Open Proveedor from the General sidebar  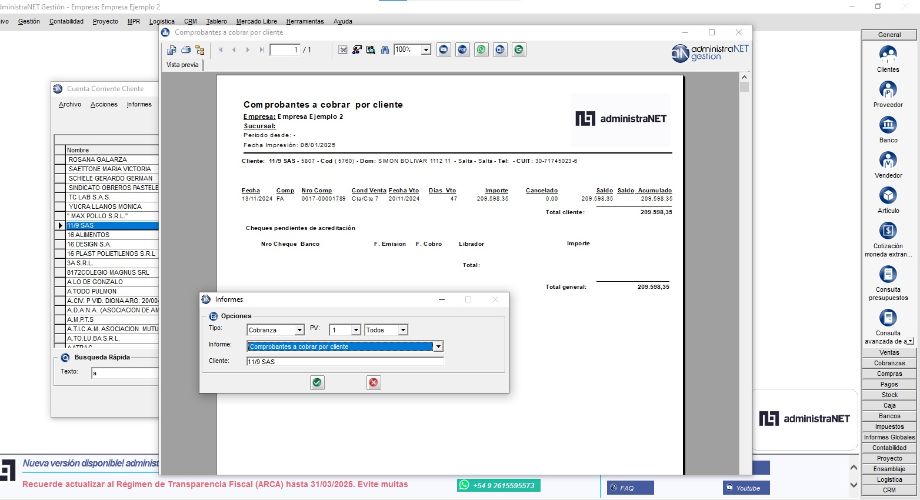[888, 94]
